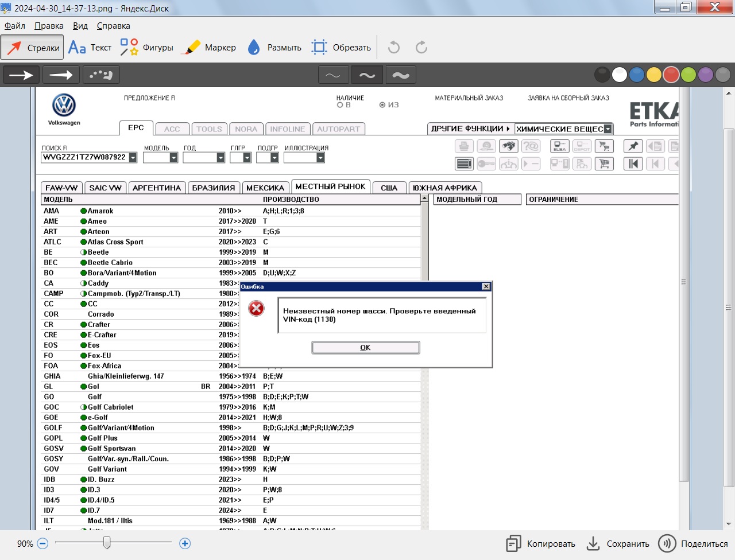Pick the thinnest line thickness
Image resolution: width=735 pixels, height=560 pixels.
(333, 75)
